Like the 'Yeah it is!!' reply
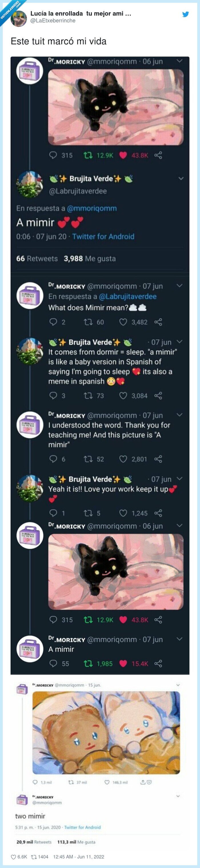 [x=123, y=513]
